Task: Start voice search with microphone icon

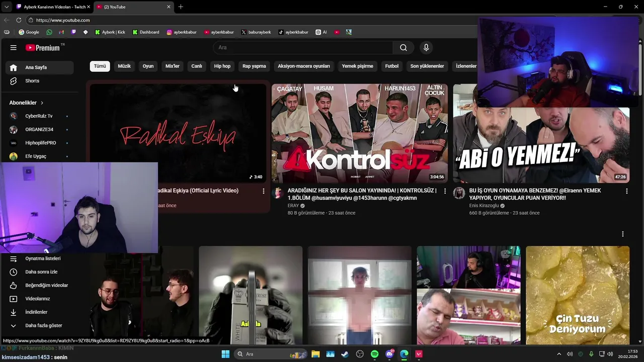Action: tap(426, 48)
